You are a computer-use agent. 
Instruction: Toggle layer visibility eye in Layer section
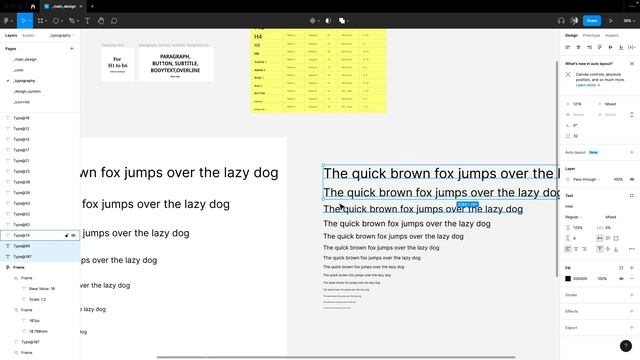click(632, 179)
